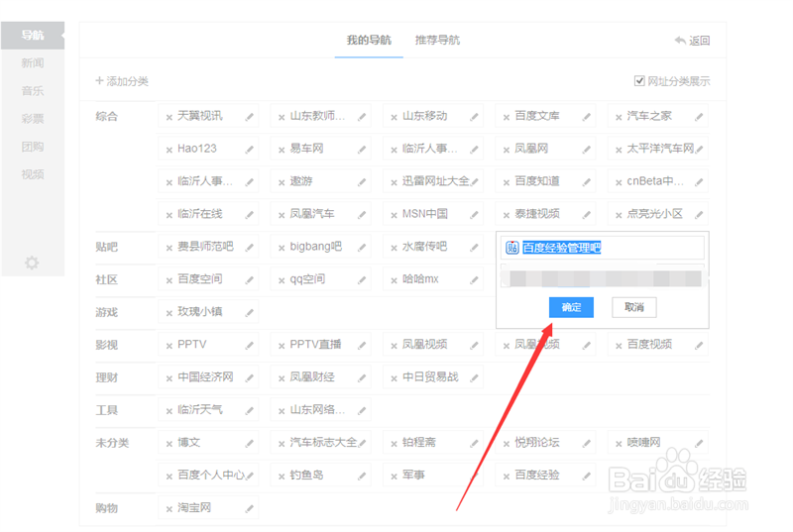Click the 百度经验管理吧 name input field
The height and width of the screenshot is (532, 793).
603,248
